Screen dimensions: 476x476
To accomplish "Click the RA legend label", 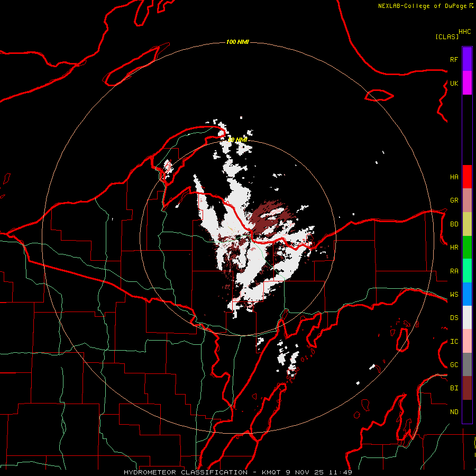I will tap(454, 271).
